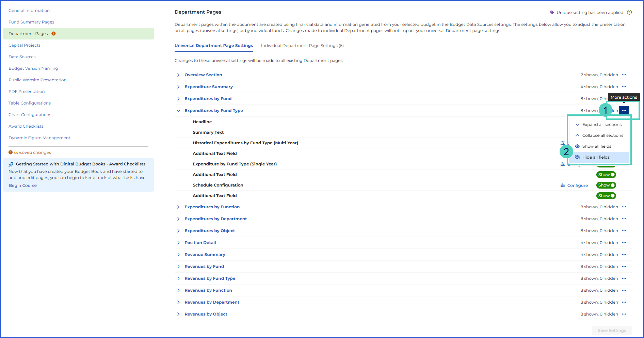Expand the Revenues by Department section

[178, 302]
